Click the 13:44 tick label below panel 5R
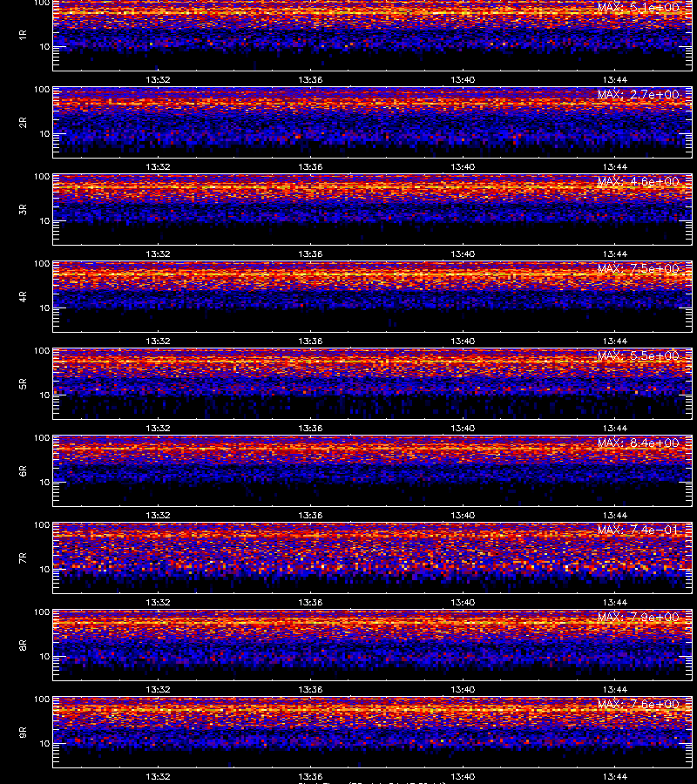The width and height of the screenshot is (697, 784). pos(615,428)
